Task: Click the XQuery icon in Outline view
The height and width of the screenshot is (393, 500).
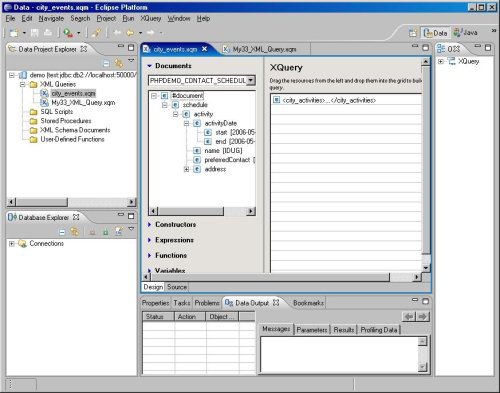Action: click(x=451, y=61)
